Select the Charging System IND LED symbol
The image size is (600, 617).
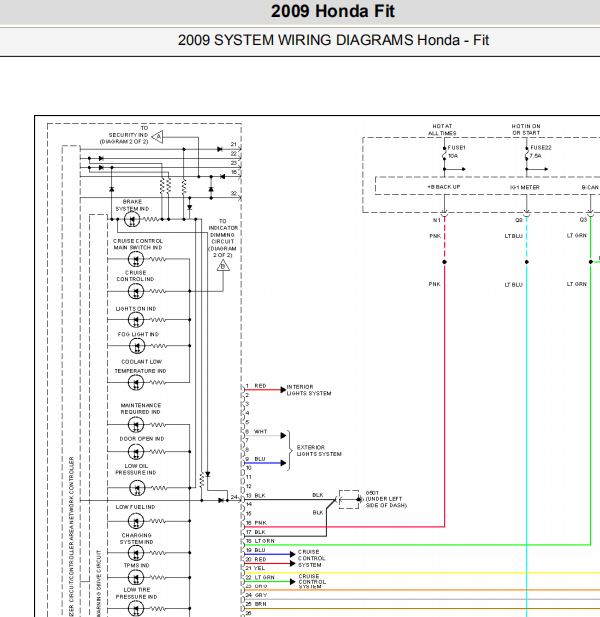click(136, 553)
